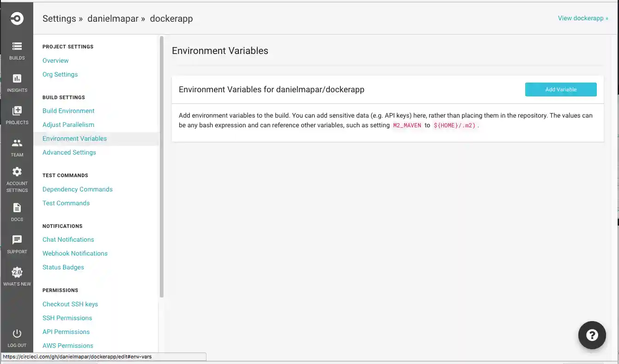Open the AWS Permissions settings

pyautogui.click(x=67, y=345)
